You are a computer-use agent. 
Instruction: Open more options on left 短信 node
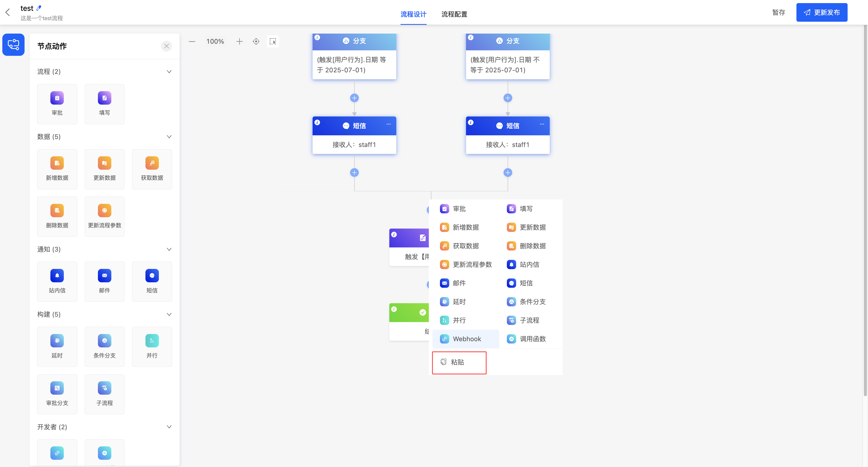[388, 124]
